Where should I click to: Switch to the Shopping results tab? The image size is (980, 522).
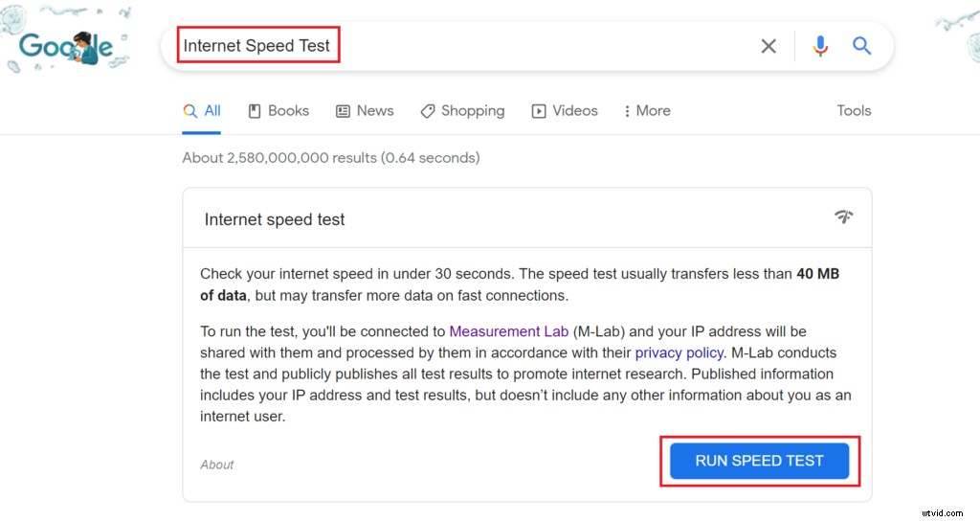462,111
